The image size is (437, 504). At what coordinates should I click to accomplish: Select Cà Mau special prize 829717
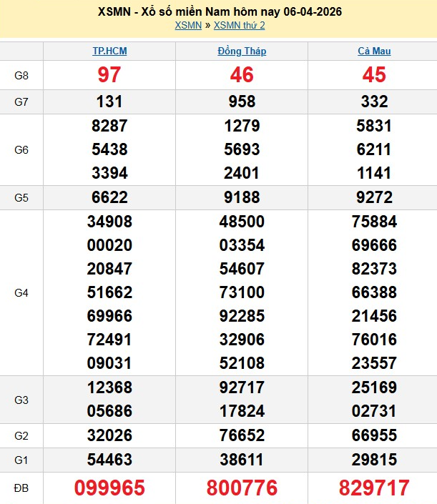[x=374, y=488]
